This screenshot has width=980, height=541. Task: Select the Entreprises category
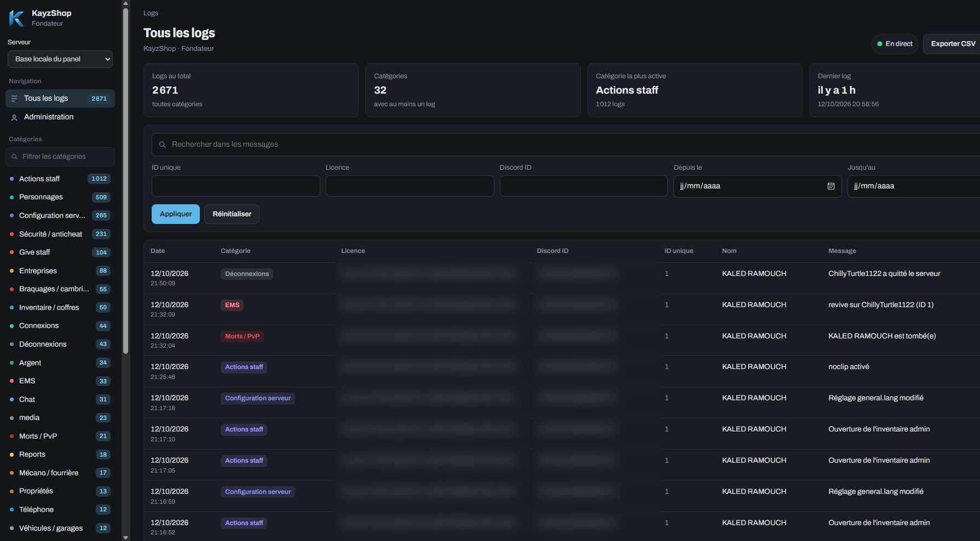60,271
